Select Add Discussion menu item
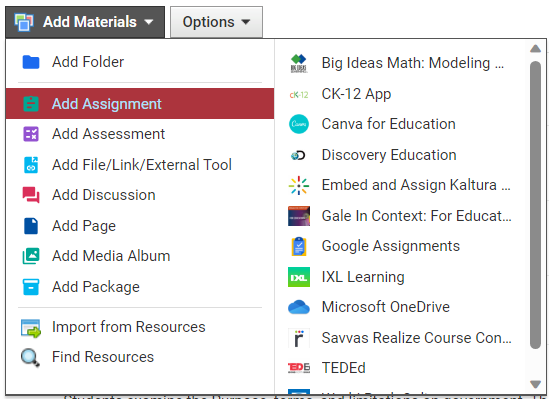549x399 pixels. coord(140,195)
